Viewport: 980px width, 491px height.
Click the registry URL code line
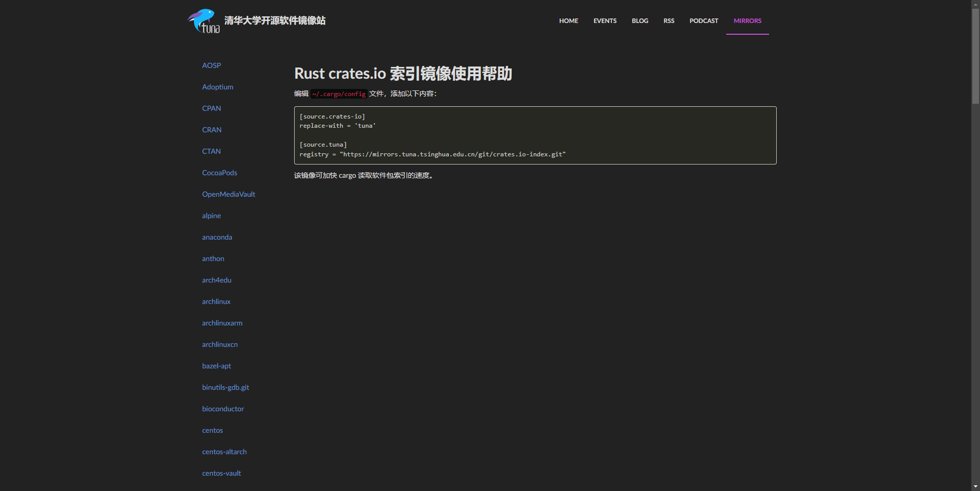433,154
